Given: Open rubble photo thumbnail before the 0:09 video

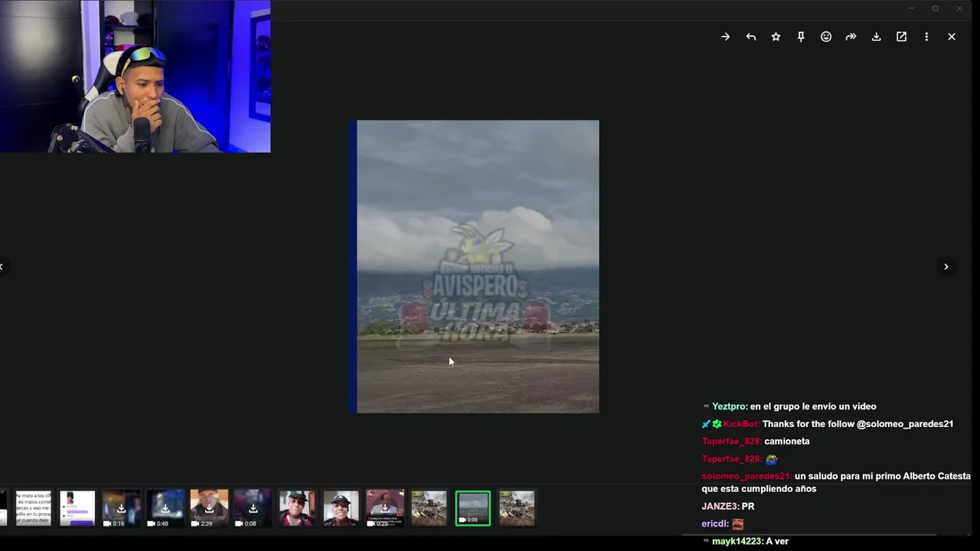Looking at the screenshot, I should [429, 508].
